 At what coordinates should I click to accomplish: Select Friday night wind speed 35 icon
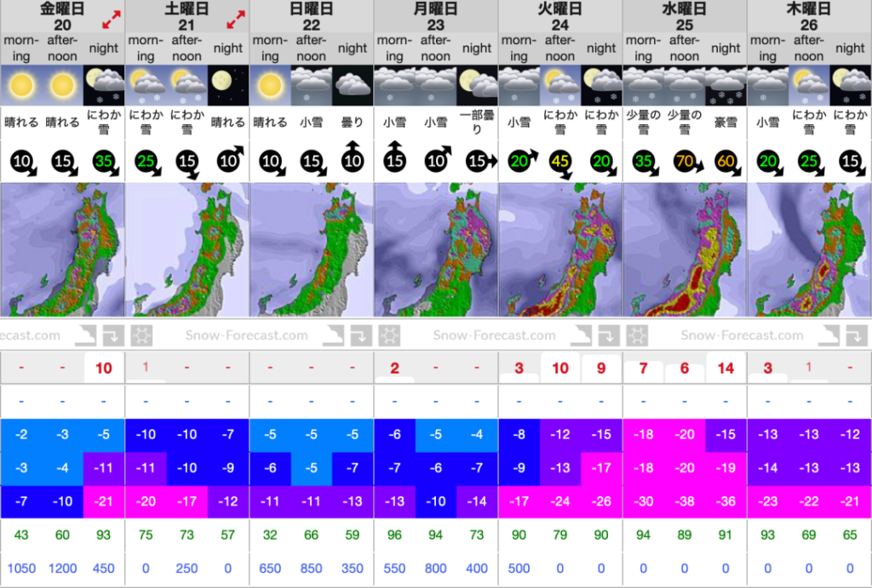coord(105,163)
